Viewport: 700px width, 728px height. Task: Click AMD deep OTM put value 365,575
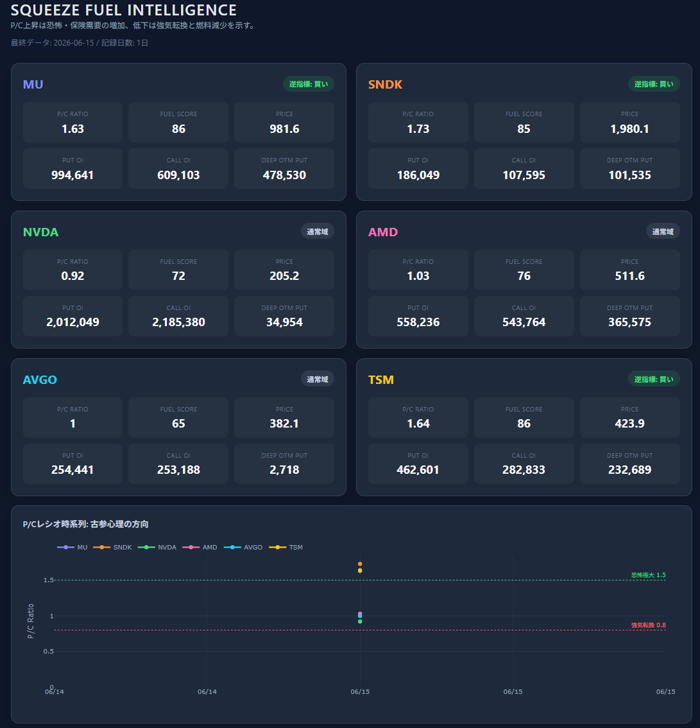pyautogui.click(x=629, y=322)
